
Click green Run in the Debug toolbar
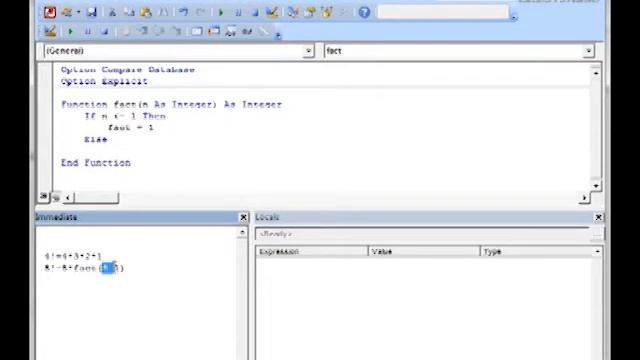(x=70, y=31)
